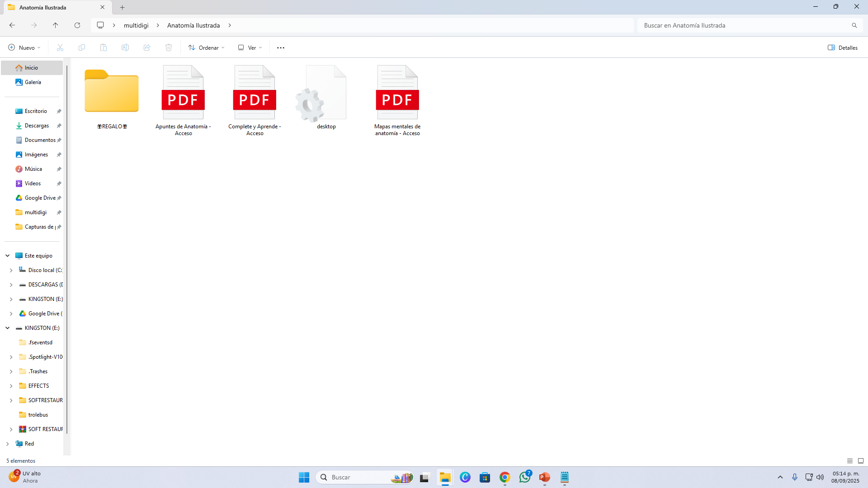Switch to details list view in status bar
The height and width of the screenshot is (488, 868).
(x=850, y=461)
